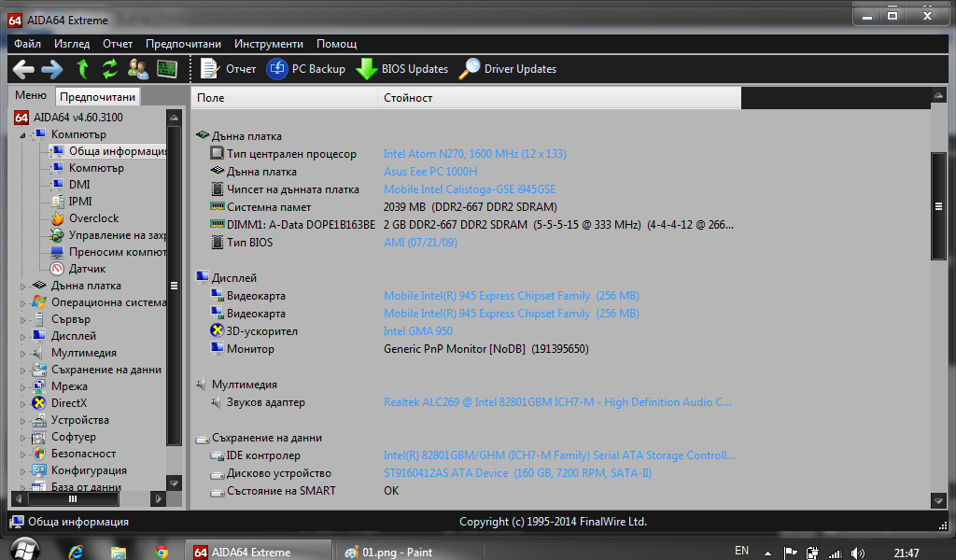Open the Файл menu

(x=27, y=44)
